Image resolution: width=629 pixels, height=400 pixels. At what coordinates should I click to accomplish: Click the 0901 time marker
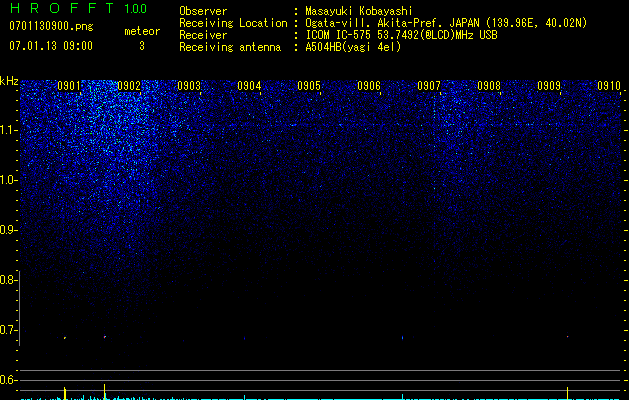click(x=69, y=86)
